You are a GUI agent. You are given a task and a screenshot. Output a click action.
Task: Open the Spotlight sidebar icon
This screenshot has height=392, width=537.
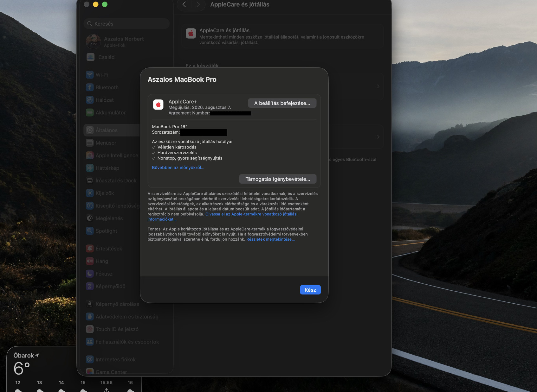[90, 231]
